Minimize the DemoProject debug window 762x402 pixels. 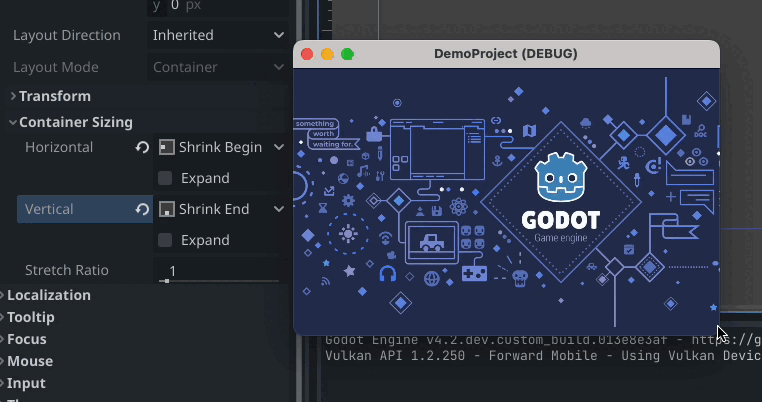(328, 54)
